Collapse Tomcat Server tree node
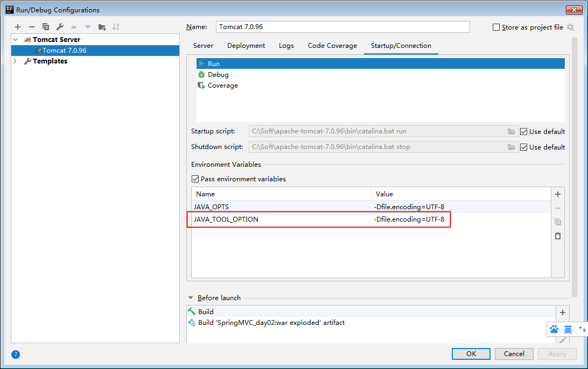The image size is (588, 369). pyautogui.click(x=16, y=39)
